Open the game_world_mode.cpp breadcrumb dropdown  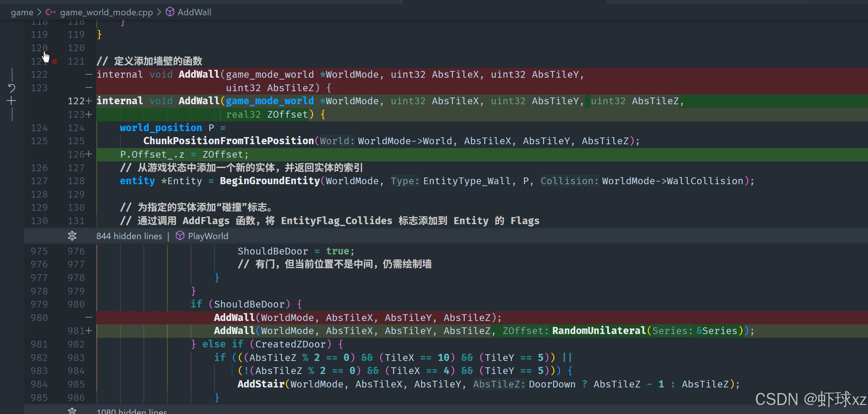coord(106,12)
